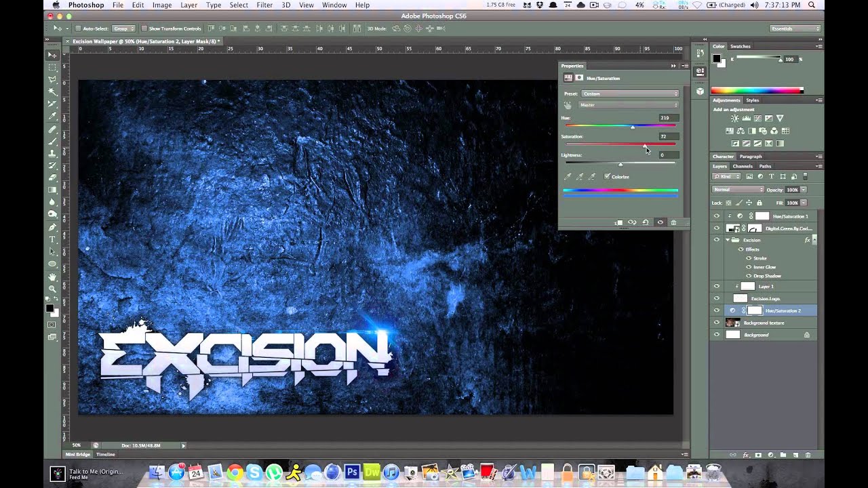Hide the Background texture layer
The image size is (868, 488).
[717, 323]
